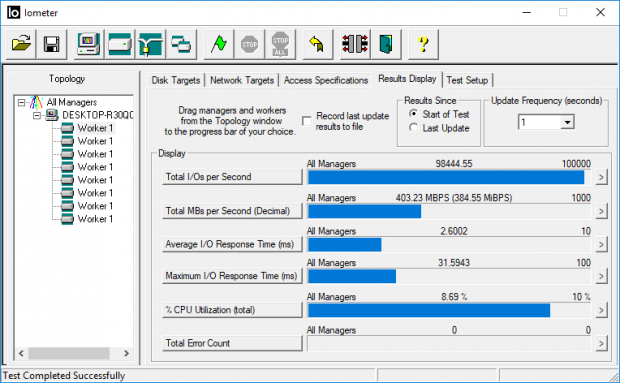This screenshot has width=620, height=383.
Task: Open About help question mark icon
Action: pyautogui.click(x=423, y=44)
